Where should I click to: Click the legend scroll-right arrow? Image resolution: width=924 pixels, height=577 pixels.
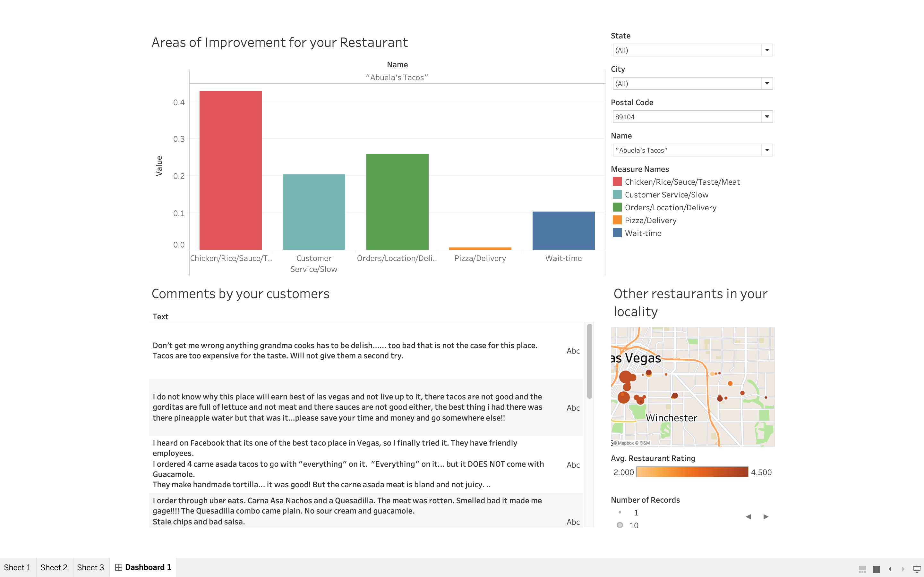pyautogui.click(x=766, y=517)
